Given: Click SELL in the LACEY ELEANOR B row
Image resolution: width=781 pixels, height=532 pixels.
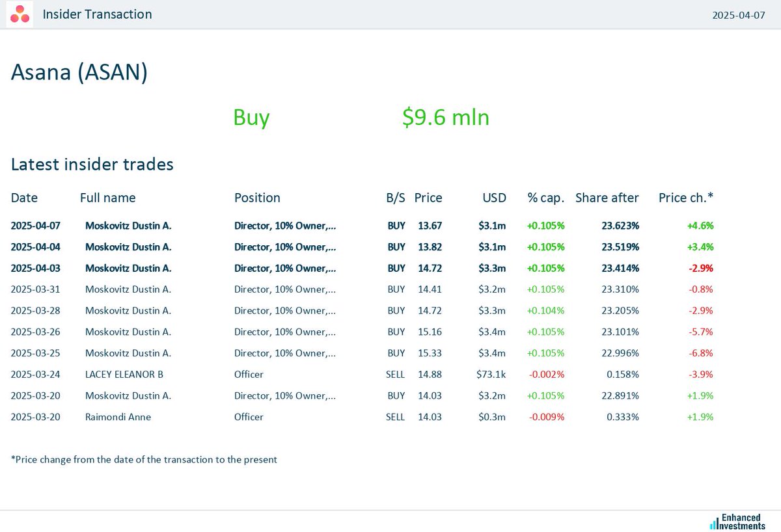Looking at the screenshot, I should tap(396, 375).
